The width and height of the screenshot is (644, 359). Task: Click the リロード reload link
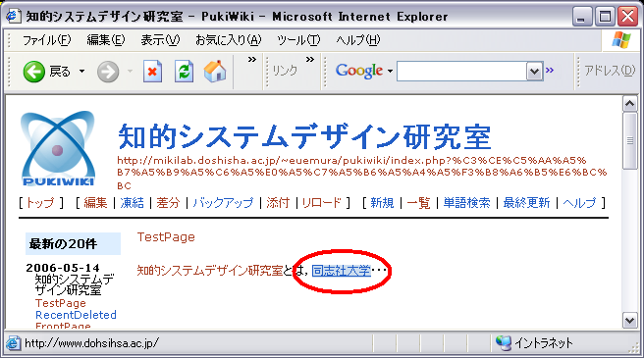pyautogui.click(x=322, y=203)
